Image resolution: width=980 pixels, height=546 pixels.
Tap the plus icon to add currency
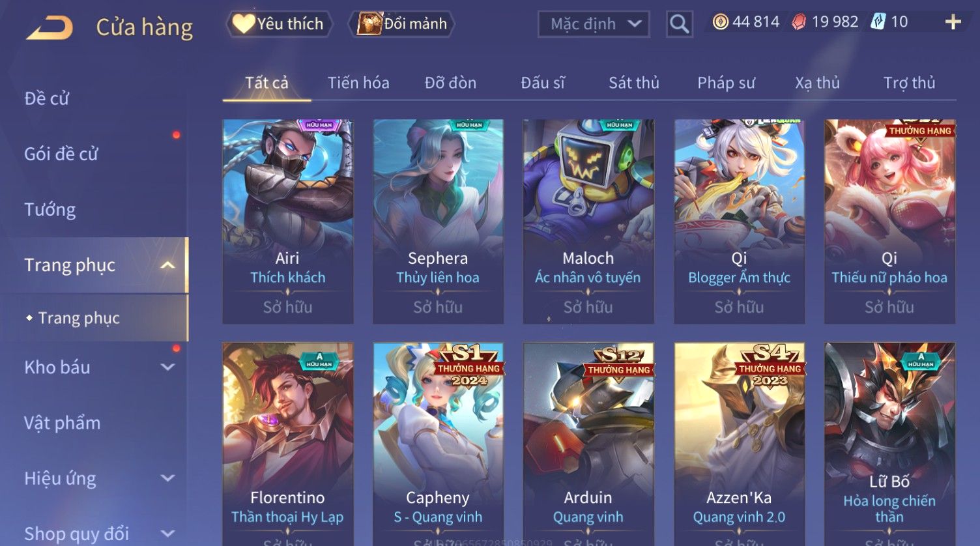(953, 22)
